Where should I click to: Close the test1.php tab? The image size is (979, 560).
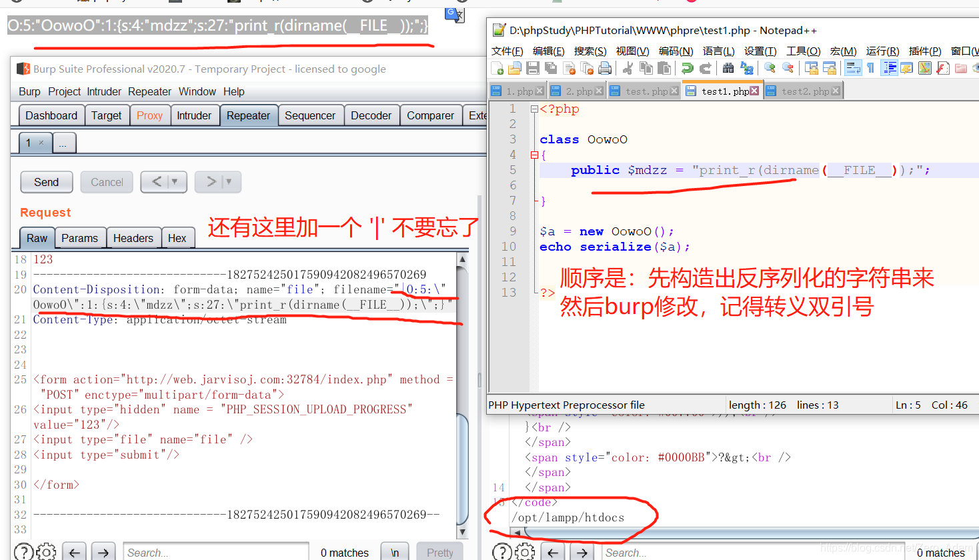(754, 91)
